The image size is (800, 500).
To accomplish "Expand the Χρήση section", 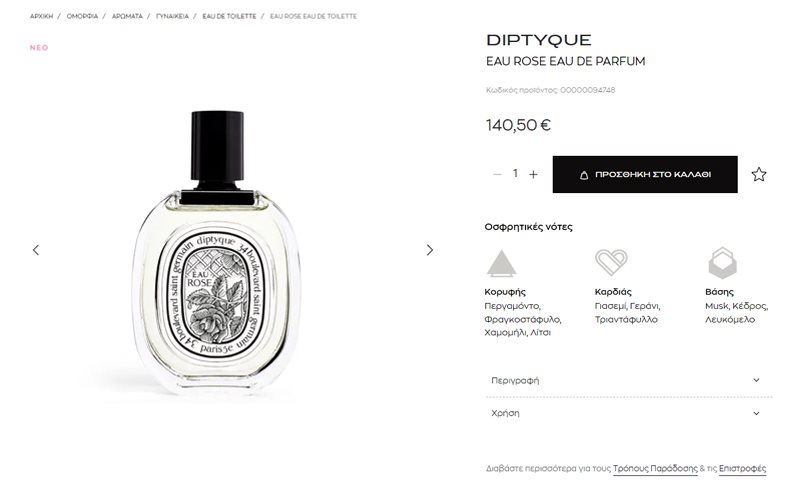I will [629, 413].
